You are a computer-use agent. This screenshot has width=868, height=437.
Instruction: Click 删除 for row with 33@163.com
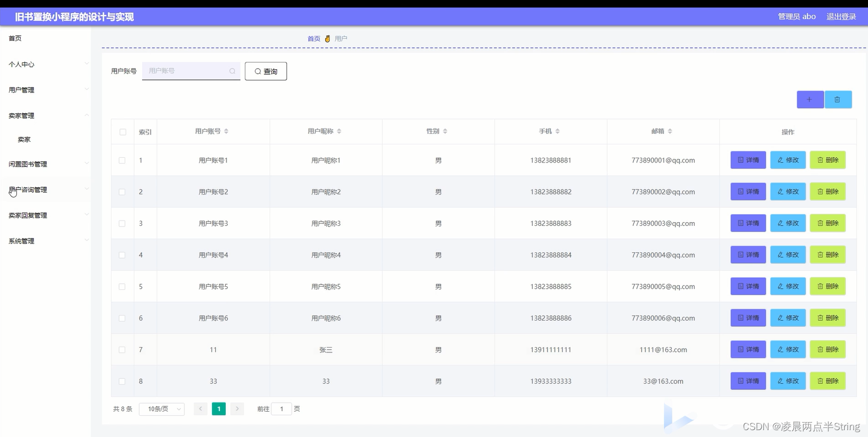(828, 381)
